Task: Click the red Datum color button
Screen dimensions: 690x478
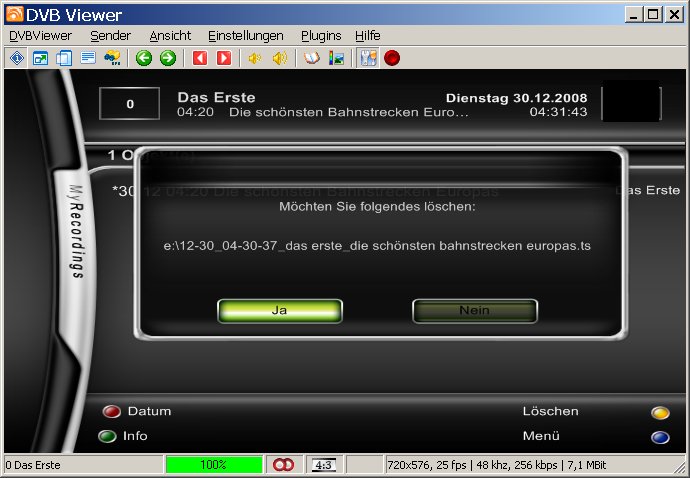Action: 111,412
